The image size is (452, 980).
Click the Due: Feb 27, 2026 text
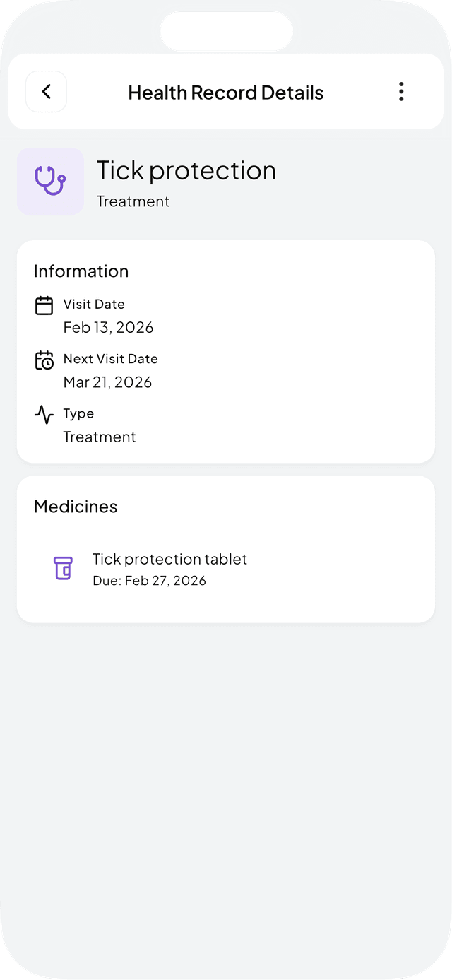coord(149,581)
